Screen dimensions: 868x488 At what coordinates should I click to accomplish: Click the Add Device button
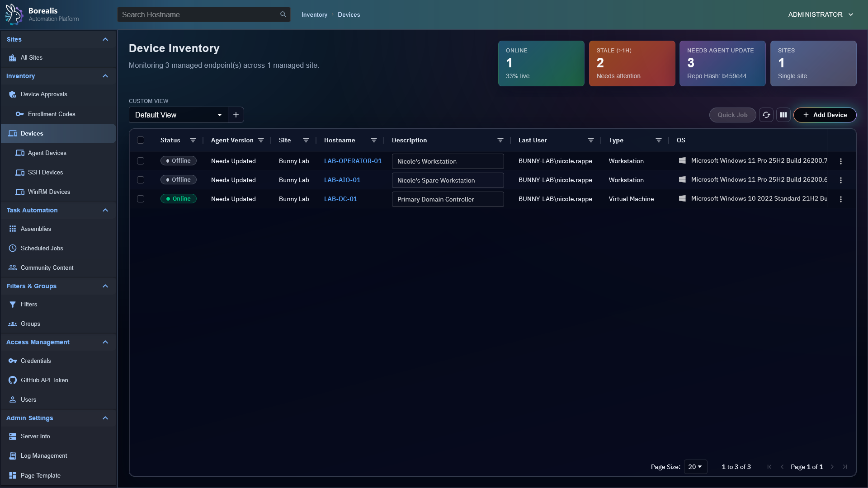click(825, 115)
